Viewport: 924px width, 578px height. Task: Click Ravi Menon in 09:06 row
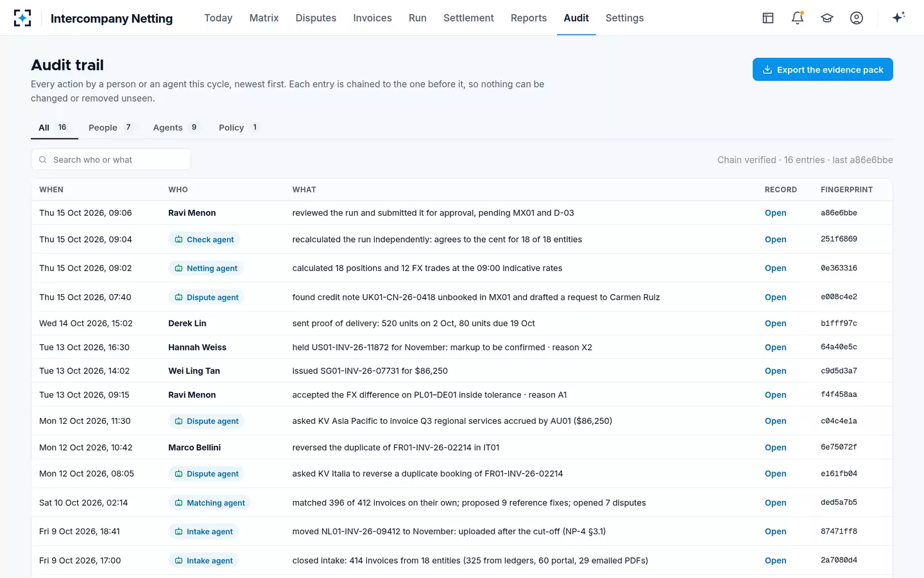192,213
